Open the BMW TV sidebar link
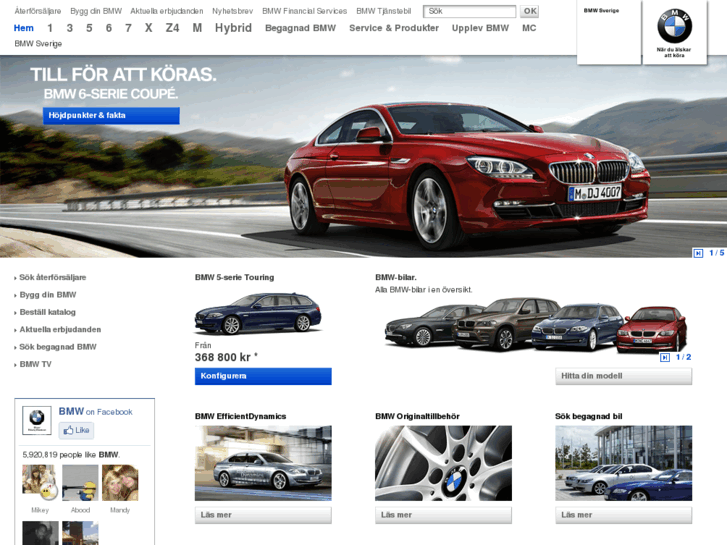 coord(35,364)
